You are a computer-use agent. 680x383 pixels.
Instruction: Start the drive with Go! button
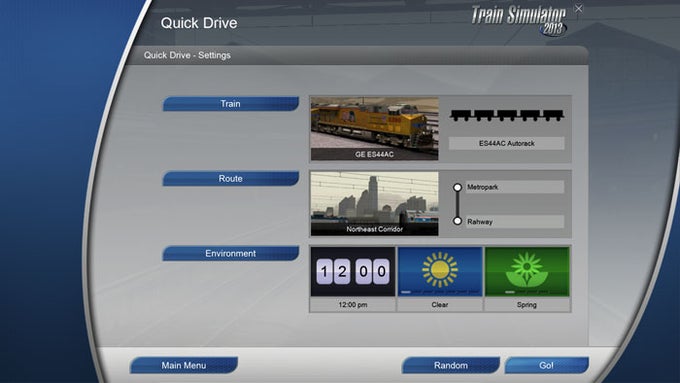pos(546,365)
